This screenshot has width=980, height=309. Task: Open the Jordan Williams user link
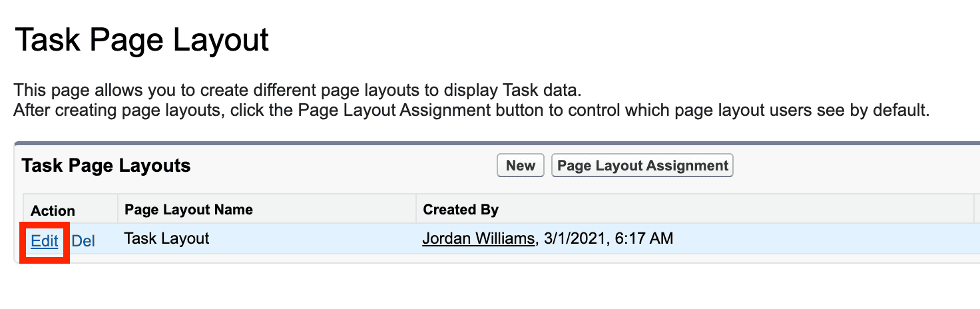coord(479,238)
